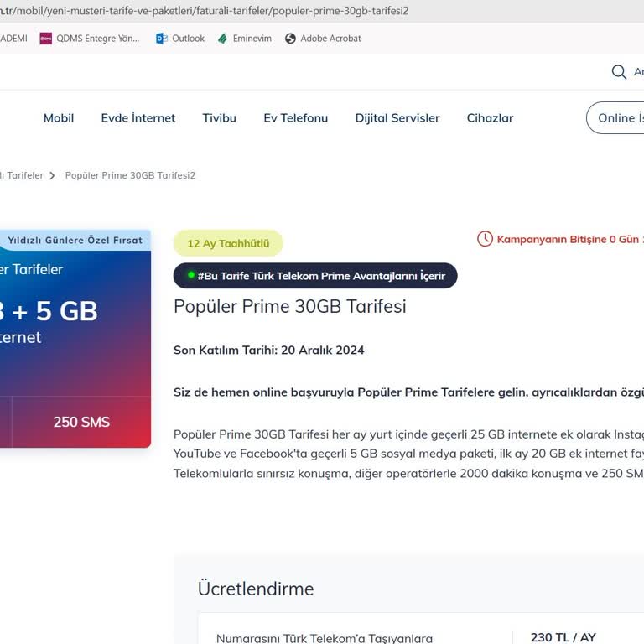The width and height of the screenshot is (644, 644).
Task: Click the ADEMI bookmark label
Action: 13,39
